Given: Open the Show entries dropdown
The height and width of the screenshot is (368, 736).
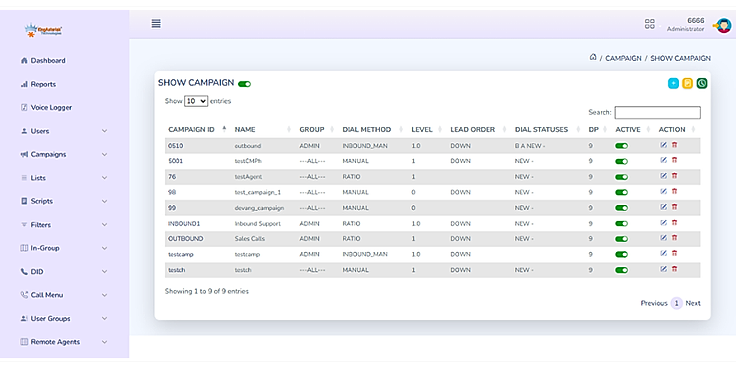Looking at the screenshot, I should (196, 101).
